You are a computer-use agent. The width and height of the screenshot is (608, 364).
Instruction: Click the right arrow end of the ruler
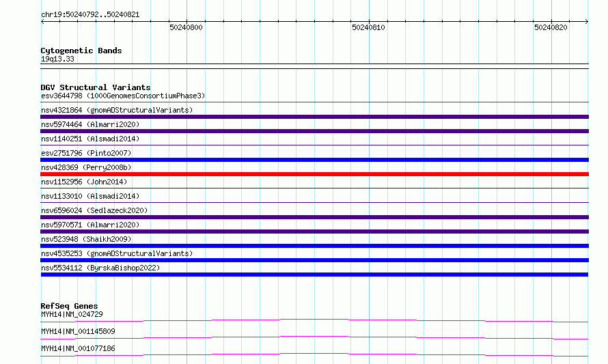(587, 21)
